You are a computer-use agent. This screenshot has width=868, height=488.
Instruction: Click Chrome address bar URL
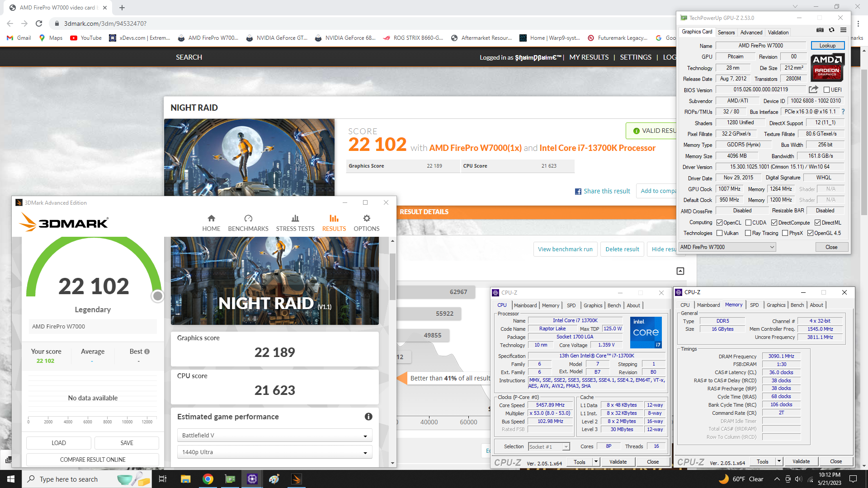[105, 23]
